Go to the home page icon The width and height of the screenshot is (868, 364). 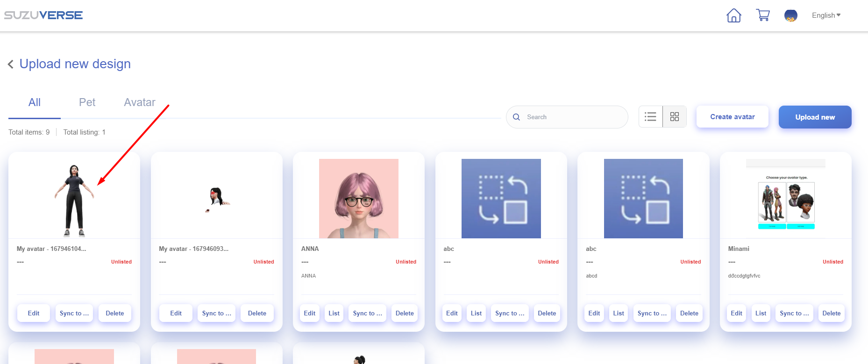(733, 15)
